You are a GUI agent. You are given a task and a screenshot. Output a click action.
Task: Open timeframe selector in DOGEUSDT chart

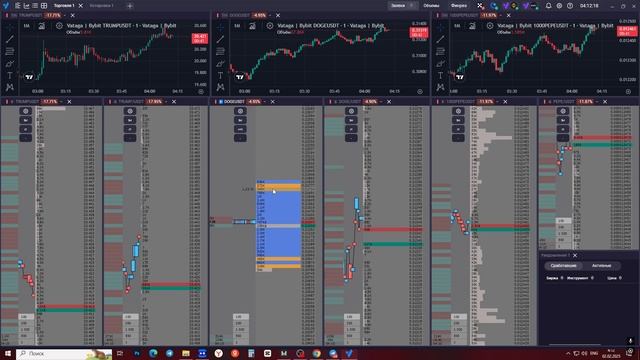point(237,26)
